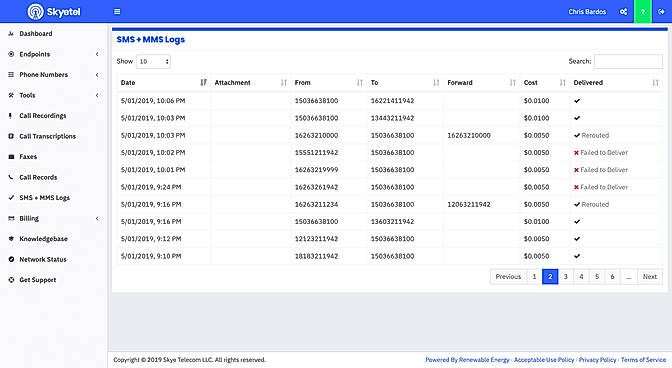This screenshot has height=368, width=672.
Task: Click the Get Support lifebuoy icon
Action: (11, 280)
